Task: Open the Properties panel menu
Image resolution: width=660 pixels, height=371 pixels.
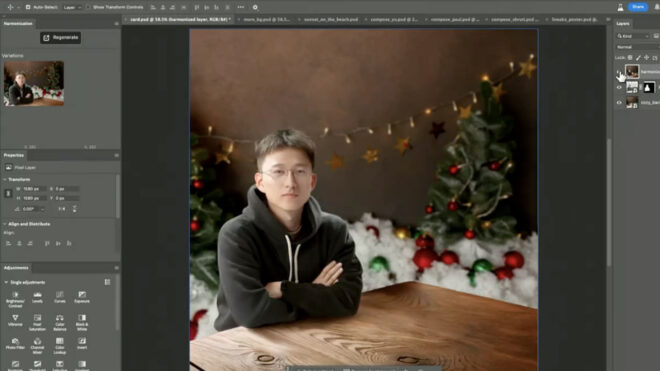Action: point(117,155)
